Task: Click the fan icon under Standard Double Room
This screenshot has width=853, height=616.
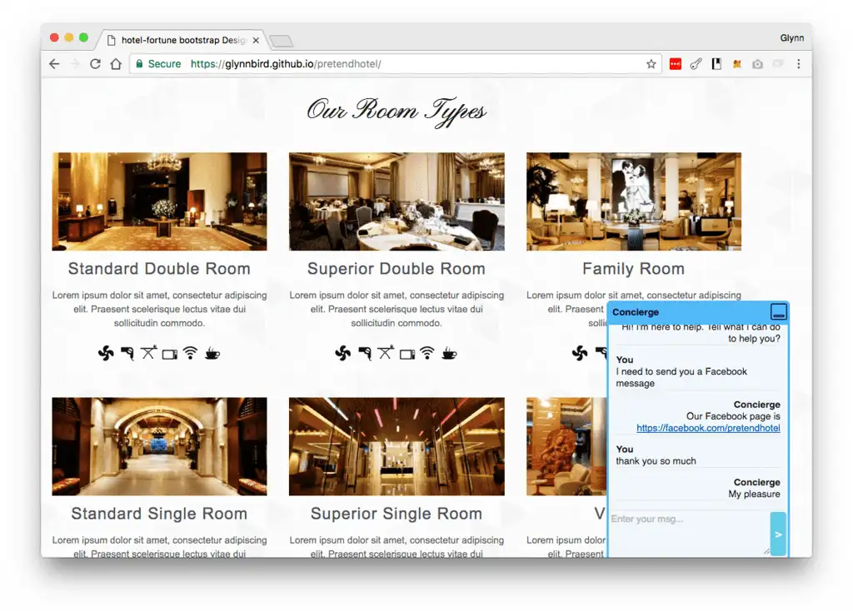Action: point(106,354)
